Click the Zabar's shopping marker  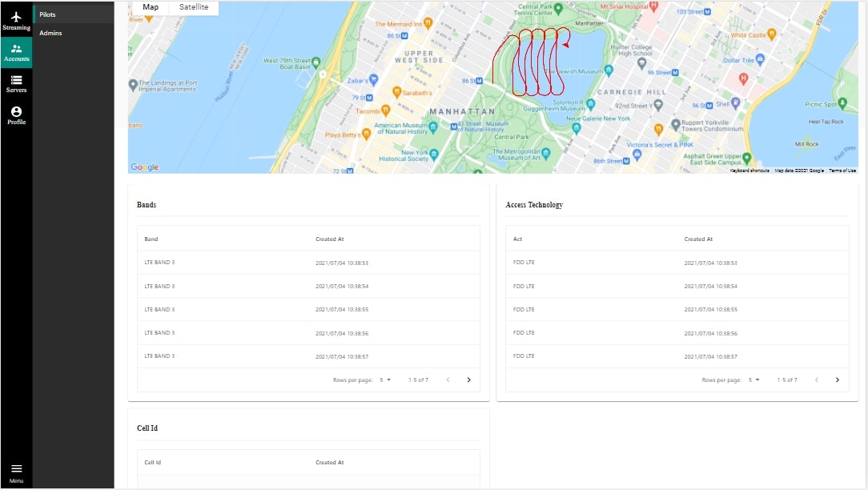pyautogui.click(x=374, y=80)
